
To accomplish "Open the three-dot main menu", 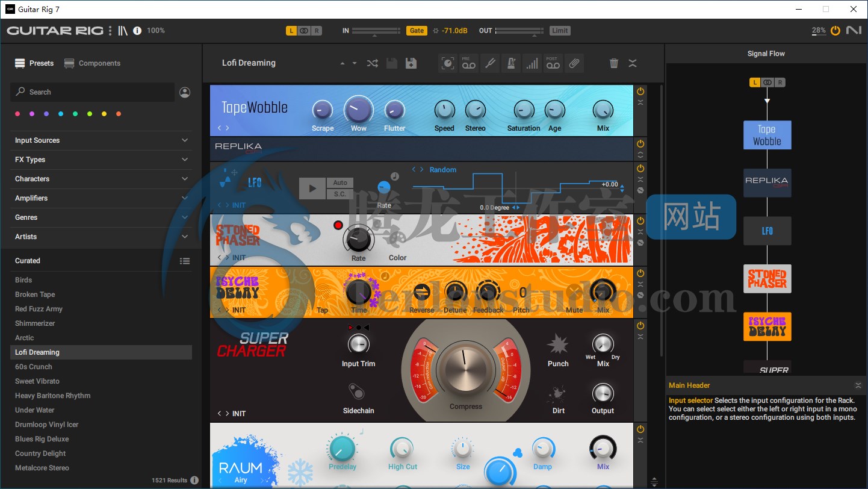I will point(110,30).
